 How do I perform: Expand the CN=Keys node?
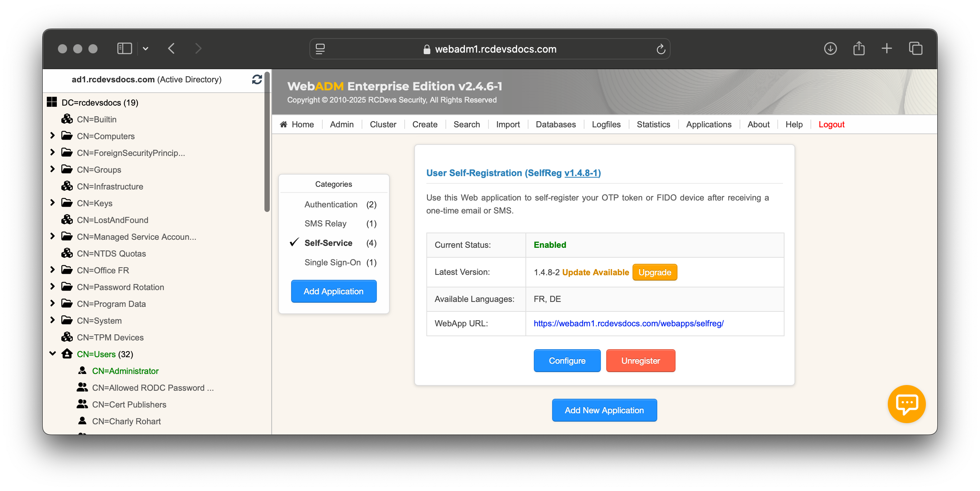53,203
